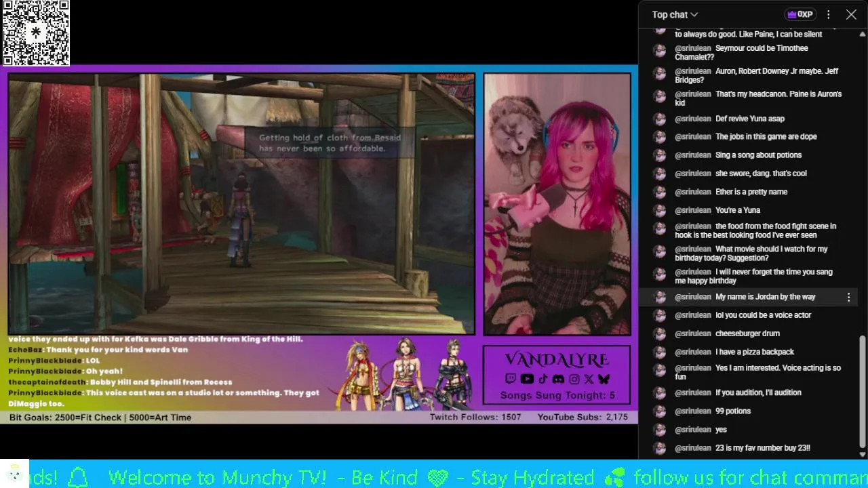868x488 pixels.
Task: Click avatar beside 'You're a Yuna' message
Action: pyautogui.click(x=659, y=210)
